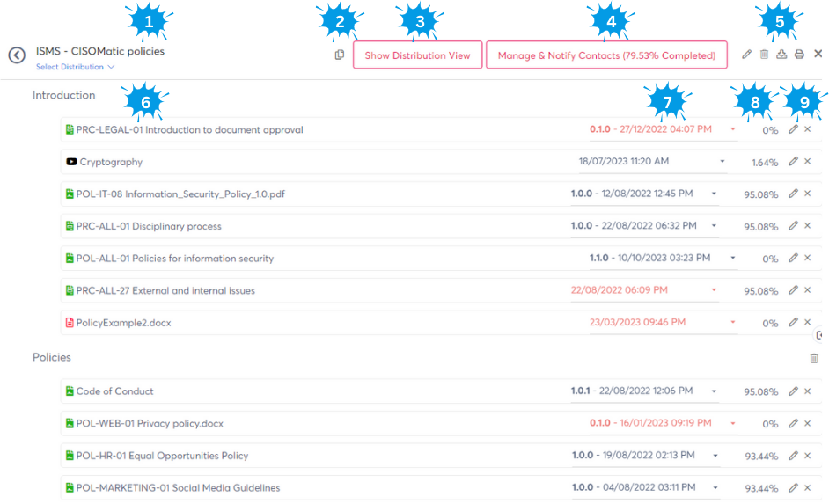
Task: Click 95.08% completion for Code of Conduct
Action: (761, 392)
